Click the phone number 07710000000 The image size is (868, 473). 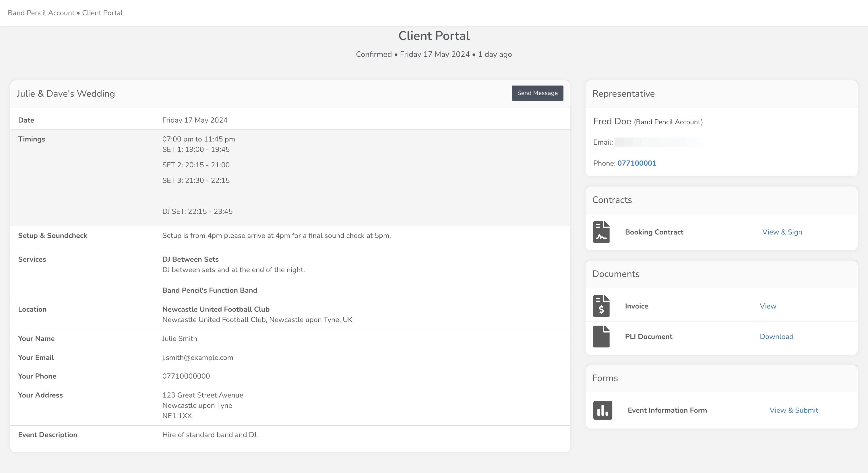(x=186, y=376)
